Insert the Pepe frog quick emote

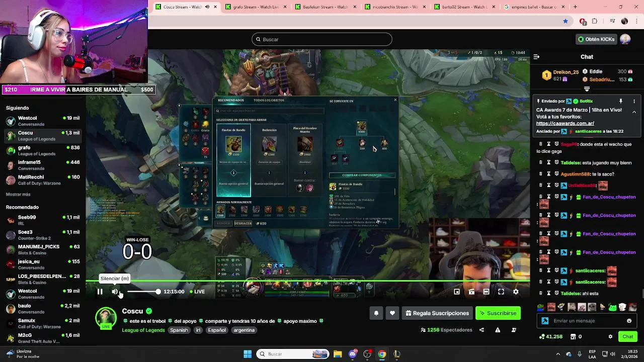point(540,307)
